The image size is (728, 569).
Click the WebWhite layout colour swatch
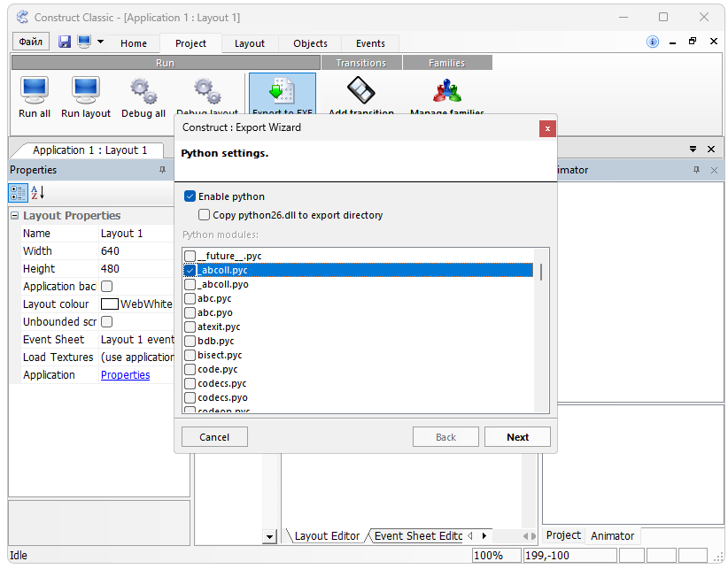point(109,304)
